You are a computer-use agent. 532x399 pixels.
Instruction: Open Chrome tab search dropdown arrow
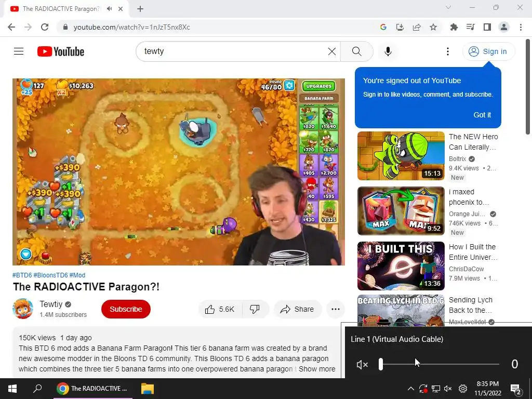[448, 7]
